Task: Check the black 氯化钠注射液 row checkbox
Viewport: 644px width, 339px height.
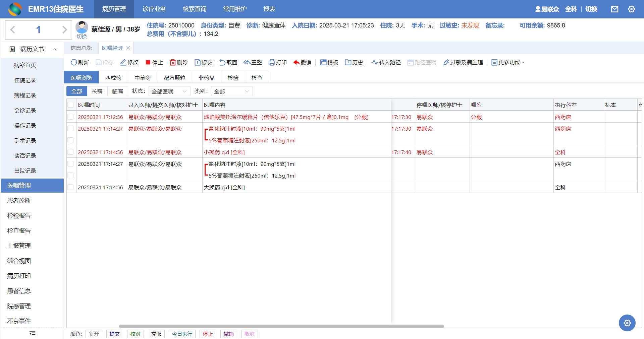Action: tap(70, 164)
